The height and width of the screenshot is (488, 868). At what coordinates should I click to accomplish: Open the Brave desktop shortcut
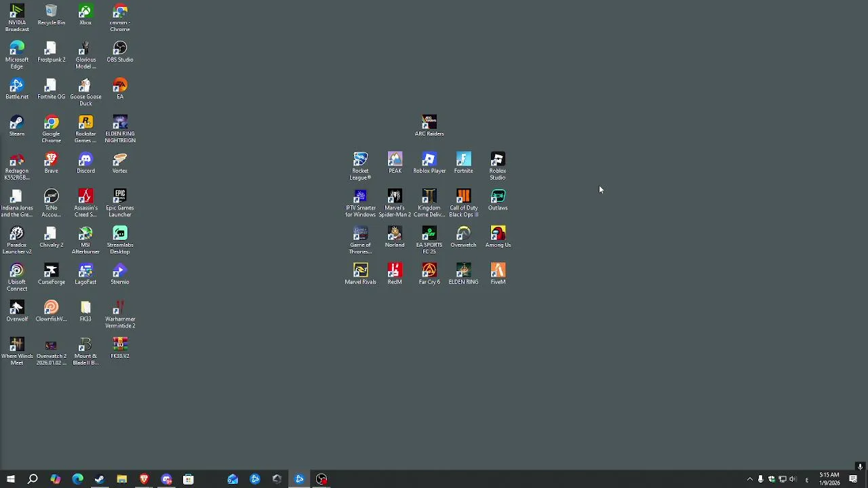click(52, 163)
